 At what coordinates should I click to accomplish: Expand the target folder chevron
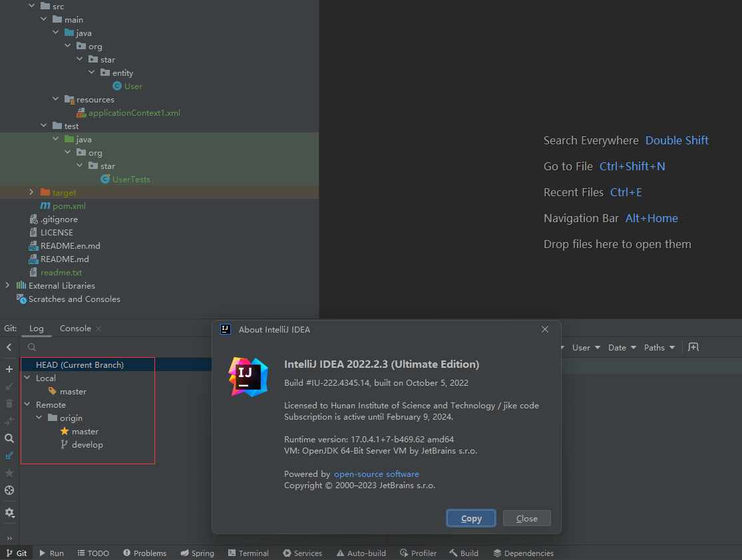(x=32, y=192)
